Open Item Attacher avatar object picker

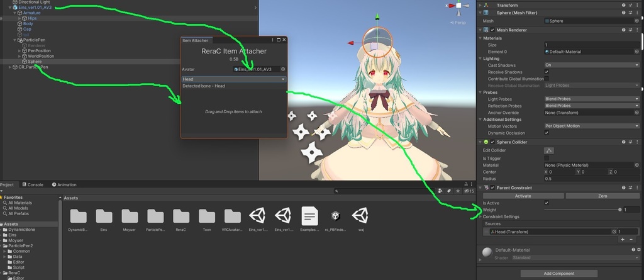283,69
